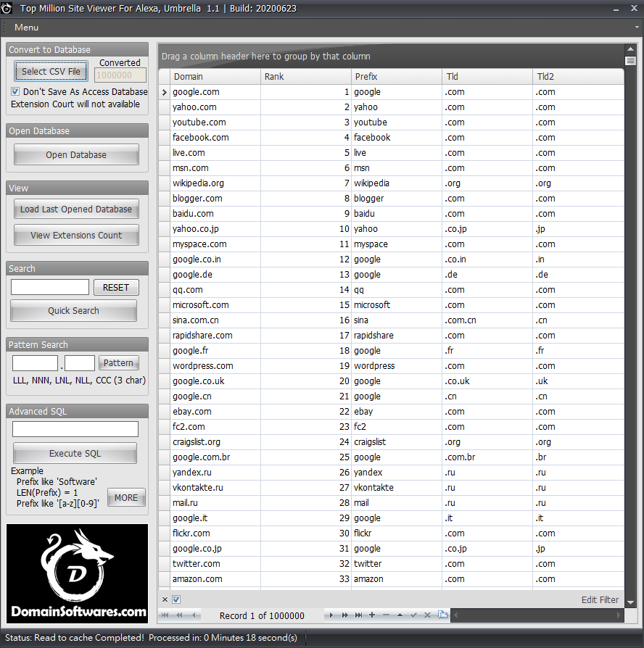Viewport: 644px width, 648px height.
Task: Click the row indicator arrow beside google.com
Action: coord(164,92)
